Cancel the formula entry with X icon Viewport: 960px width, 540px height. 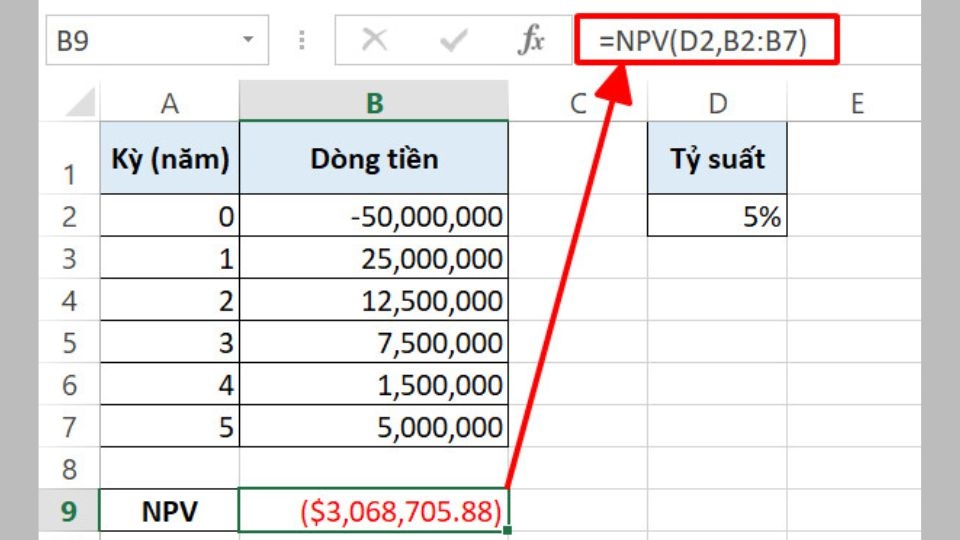[374, 40]
